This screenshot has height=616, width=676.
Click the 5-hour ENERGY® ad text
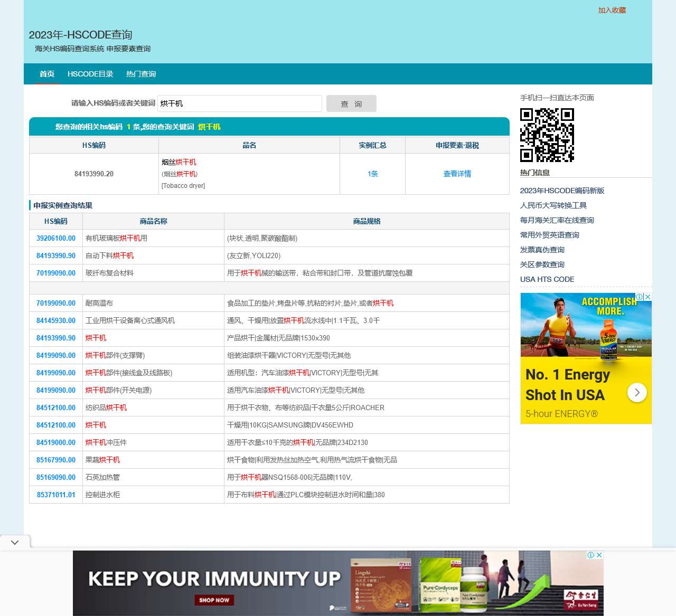click(562, 414)
